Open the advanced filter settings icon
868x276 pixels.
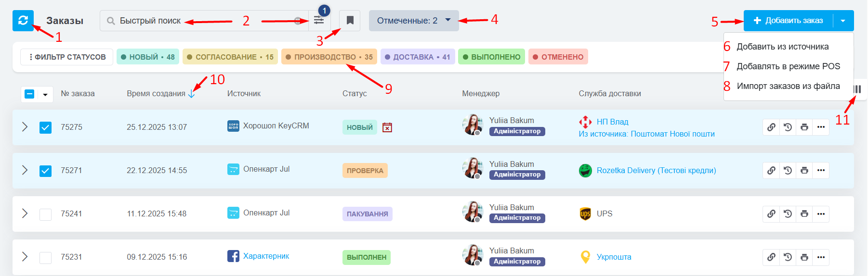point(319,21)
